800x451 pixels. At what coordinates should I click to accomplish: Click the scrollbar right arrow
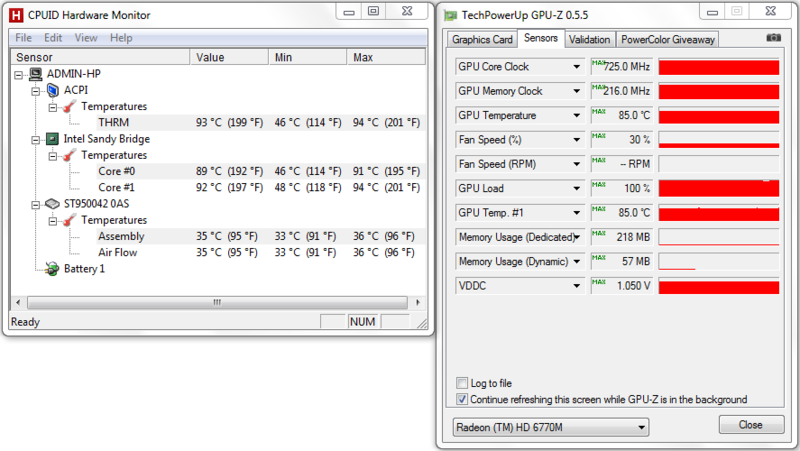418,303
